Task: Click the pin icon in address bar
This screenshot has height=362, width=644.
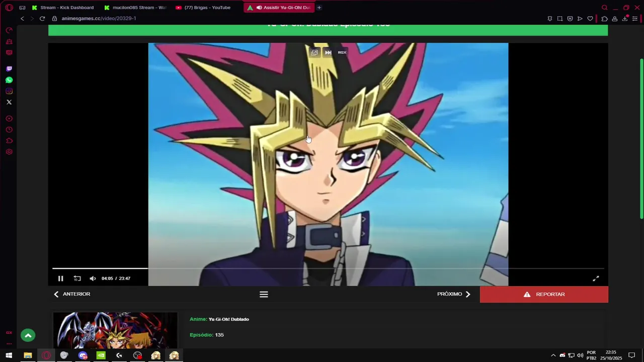Action: 549,19
